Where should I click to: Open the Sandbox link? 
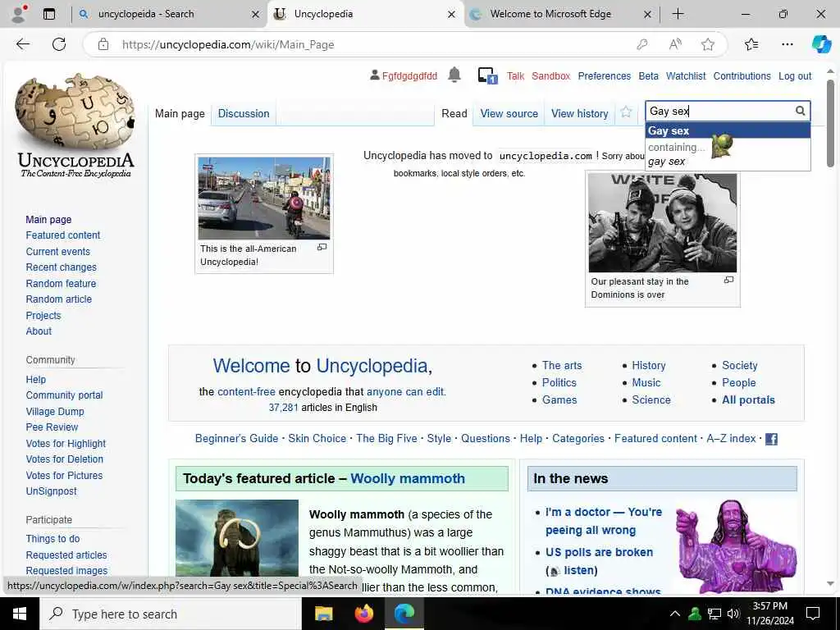550,76
